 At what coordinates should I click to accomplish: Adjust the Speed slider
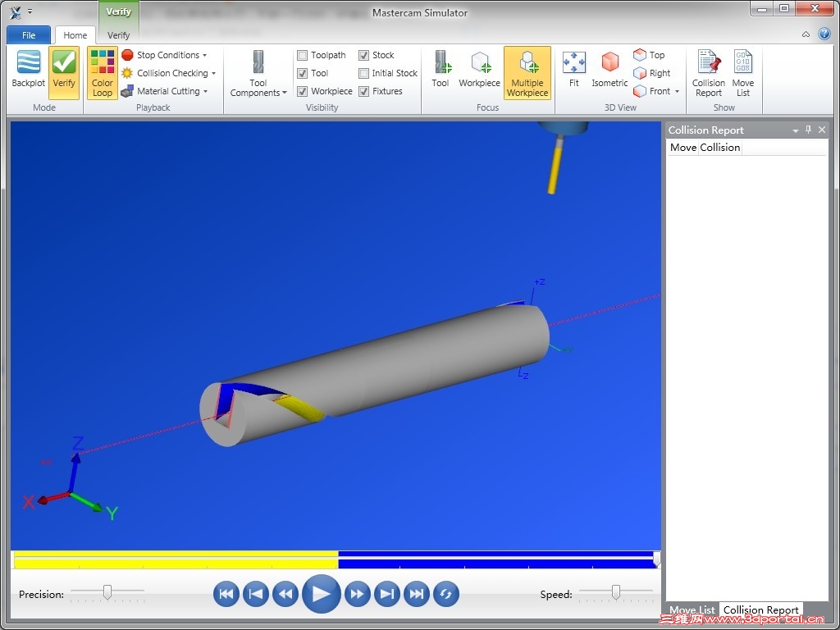coord(616,592)
